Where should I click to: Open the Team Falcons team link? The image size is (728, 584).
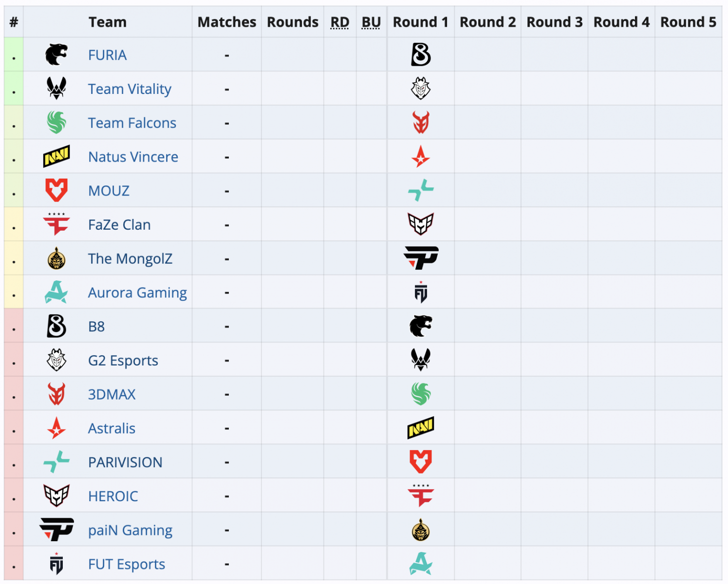click(132, 123)
